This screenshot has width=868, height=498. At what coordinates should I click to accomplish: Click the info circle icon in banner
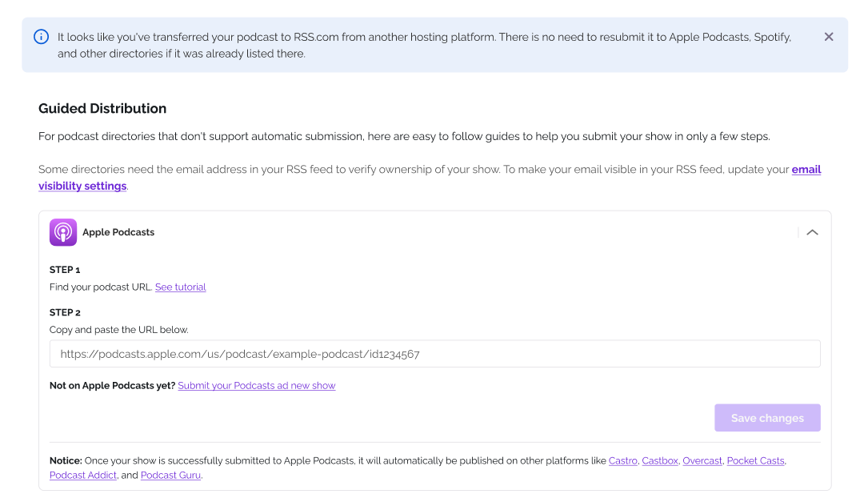(x=41, y=37)
